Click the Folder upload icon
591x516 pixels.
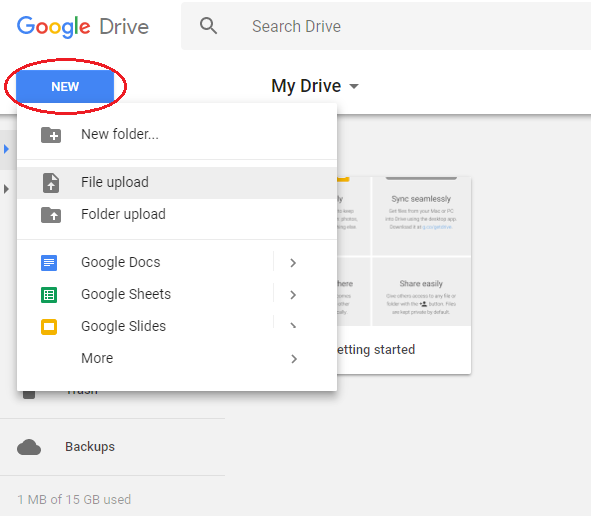click(51, 214)
